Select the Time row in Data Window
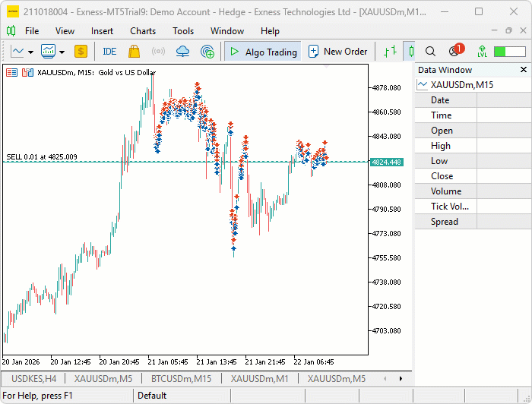Screen dimensions: 532x404 [473, 115]
